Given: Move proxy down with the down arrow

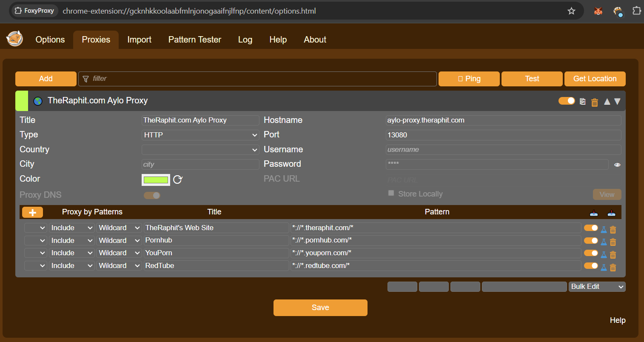Looking at the screenshot, I should coord(617,101).
